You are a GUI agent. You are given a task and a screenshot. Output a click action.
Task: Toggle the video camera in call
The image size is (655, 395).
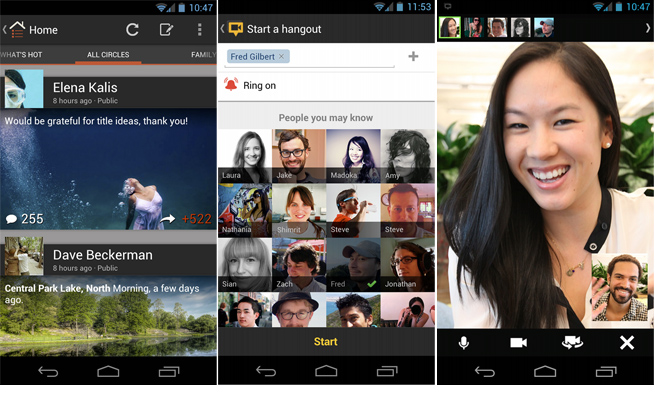pos(518,343)
